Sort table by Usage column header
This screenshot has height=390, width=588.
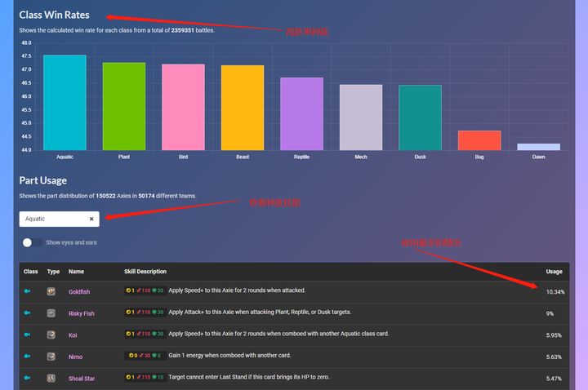click(x=554, y=272)
